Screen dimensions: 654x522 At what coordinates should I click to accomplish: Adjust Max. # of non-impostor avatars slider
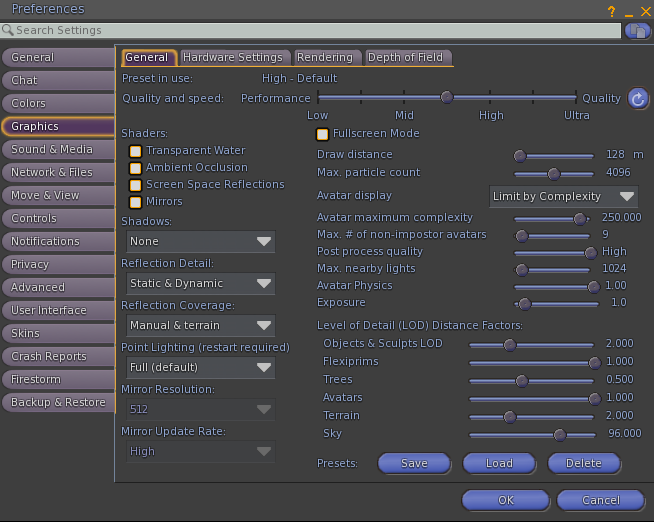pos(552,236)
